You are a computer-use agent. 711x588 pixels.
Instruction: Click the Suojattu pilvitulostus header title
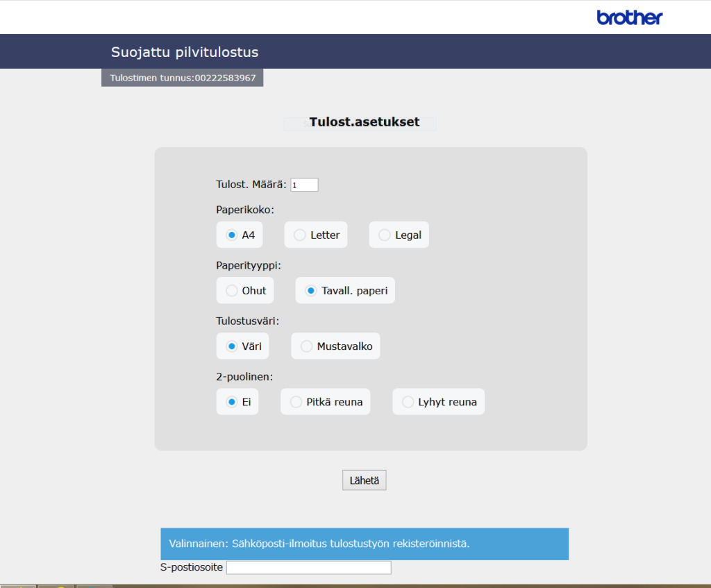coord(185,52)
